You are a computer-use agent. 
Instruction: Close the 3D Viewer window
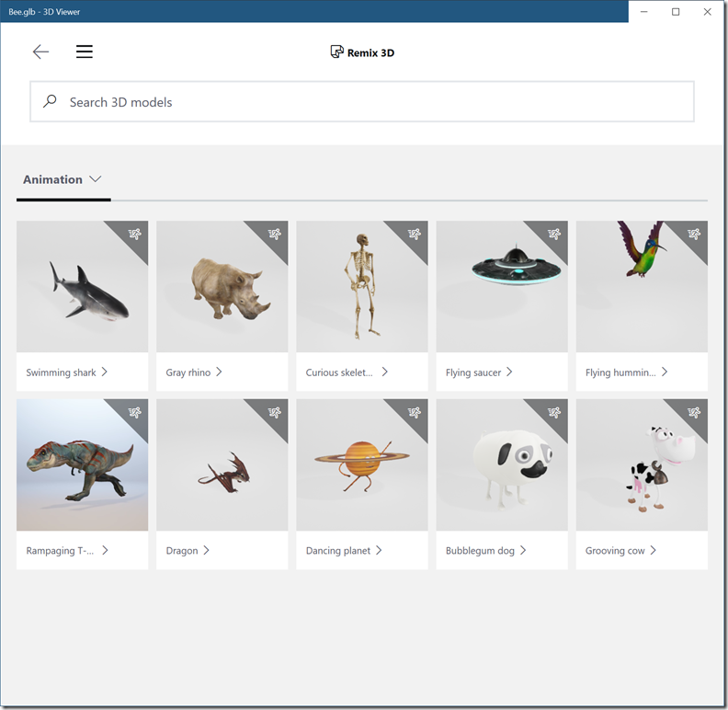click(x=708, y=12)
